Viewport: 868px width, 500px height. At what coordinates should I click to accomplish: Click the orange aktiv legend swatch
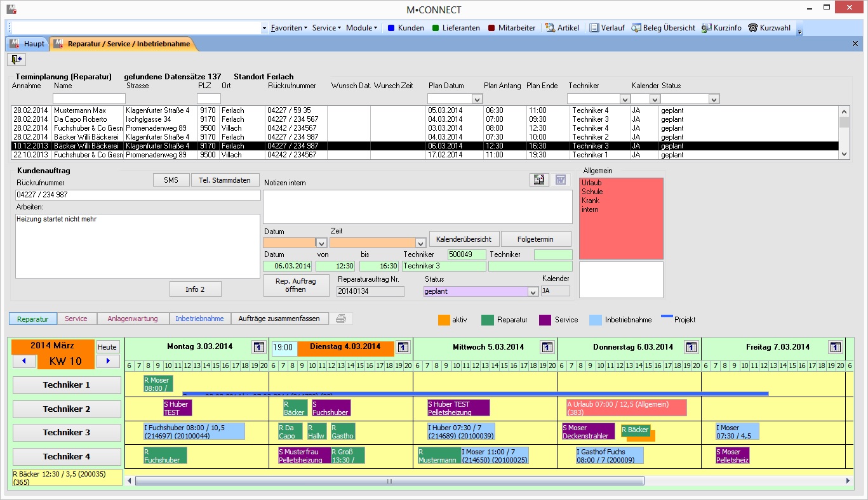[444, 320]
